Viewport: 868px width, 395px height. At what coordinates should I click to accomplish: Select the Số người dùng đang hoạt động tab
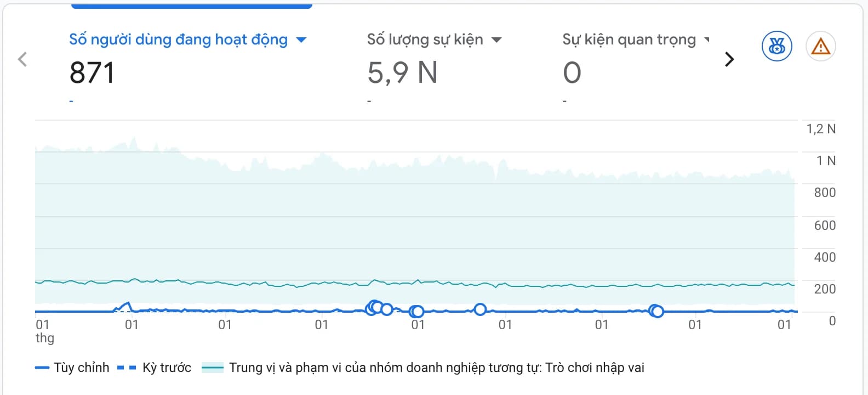(x=187, y=66)
